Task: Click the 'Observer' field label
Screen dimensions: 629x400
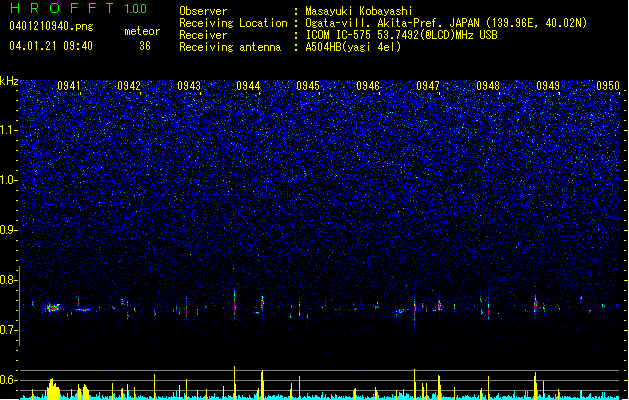Action: point(203,11)
